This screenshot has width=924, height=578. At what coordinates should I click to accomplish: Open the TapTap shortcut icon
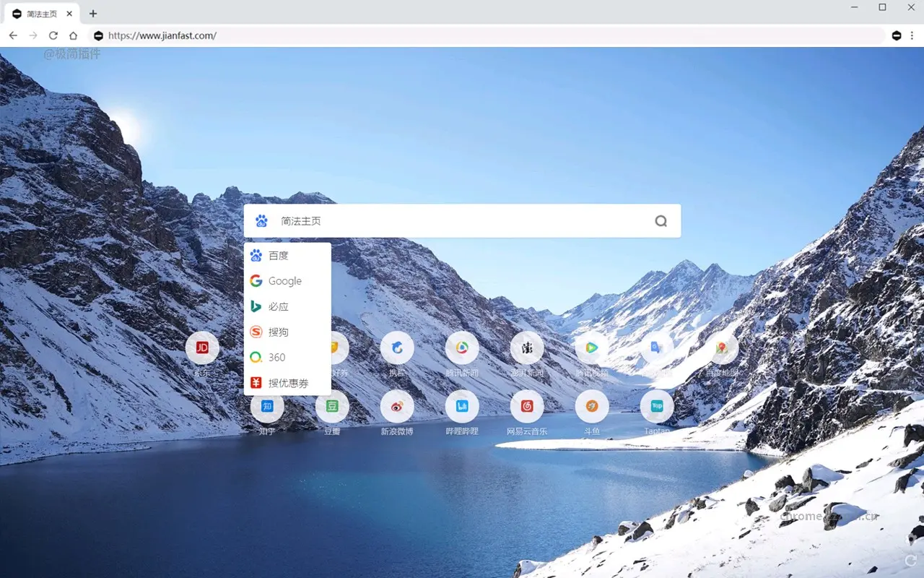point(657,407)
